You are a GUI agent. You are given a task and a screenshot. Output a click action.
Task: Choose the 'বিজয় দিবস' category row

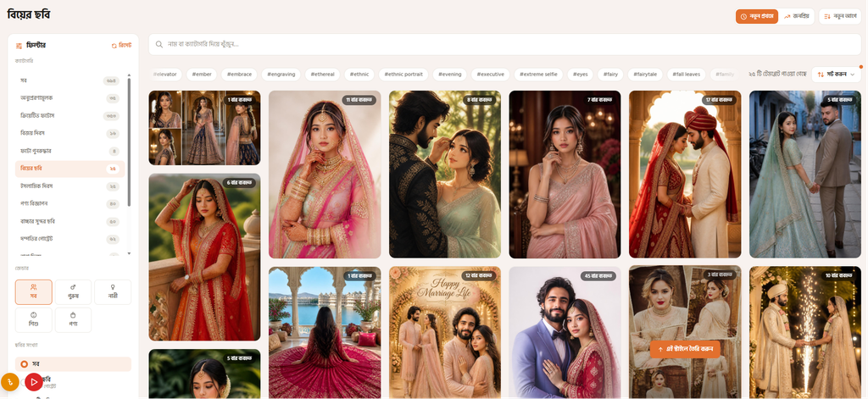tap(70, 133)
